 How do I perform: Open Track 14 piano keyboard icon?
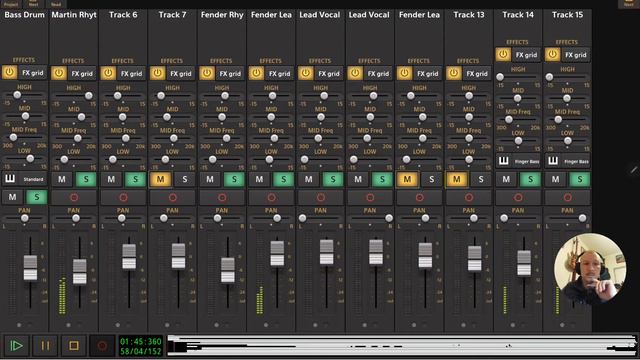[x=504, y=161]
